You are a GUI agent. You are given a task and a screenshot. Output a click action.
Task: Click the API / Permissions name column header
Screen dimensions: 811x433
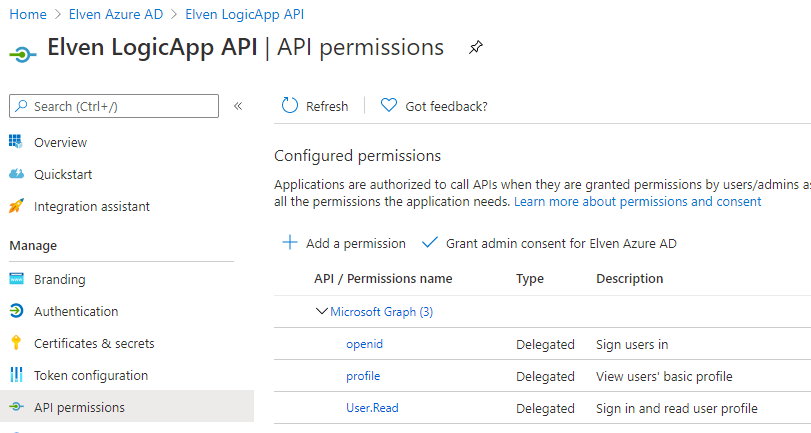click(383, 278)
